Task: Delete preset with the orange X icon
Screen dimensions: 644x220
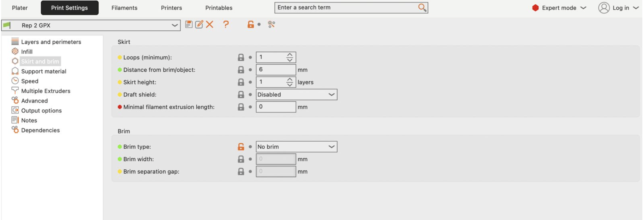Action: (x=210, y=24)
